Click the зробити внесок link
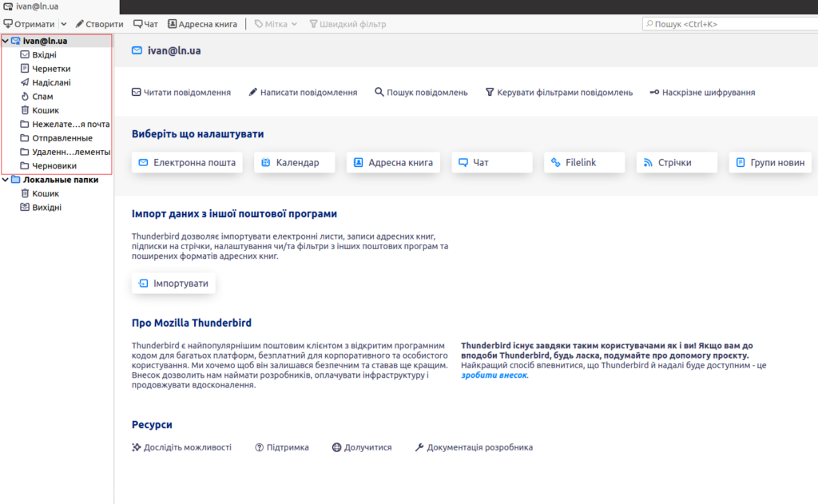 [494, 375]
